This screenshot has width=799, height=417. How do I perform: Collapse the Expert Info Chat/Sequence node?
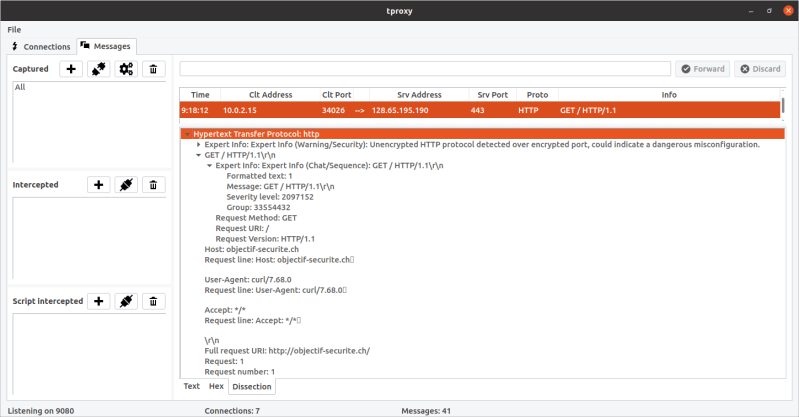(209, 166)
